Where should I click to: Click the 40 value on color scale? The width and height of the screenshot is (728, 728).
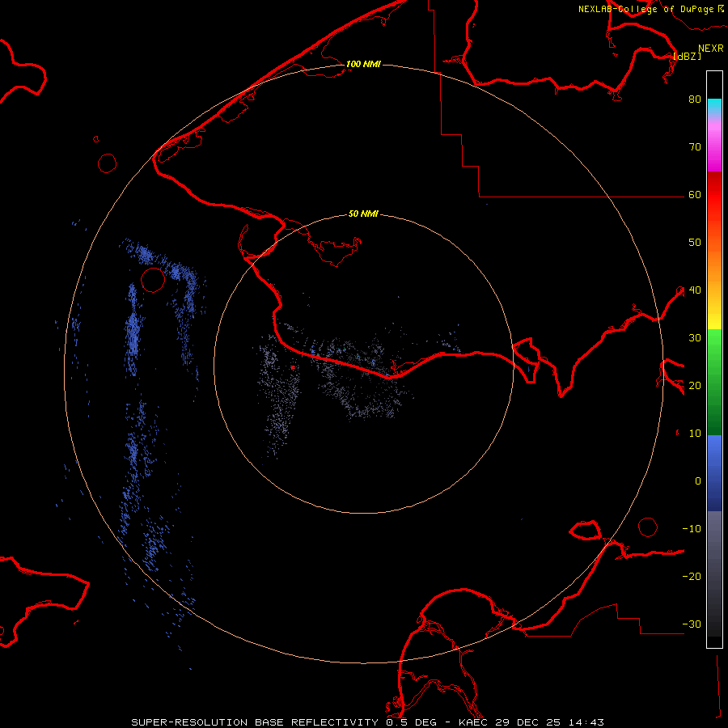695,290
